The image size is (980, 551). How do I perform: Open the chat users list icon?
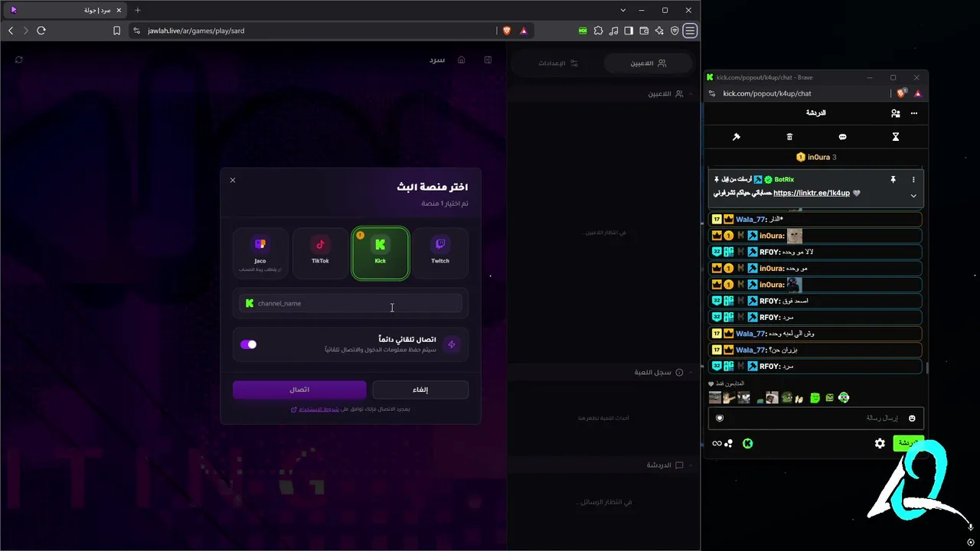coord(896,113)
